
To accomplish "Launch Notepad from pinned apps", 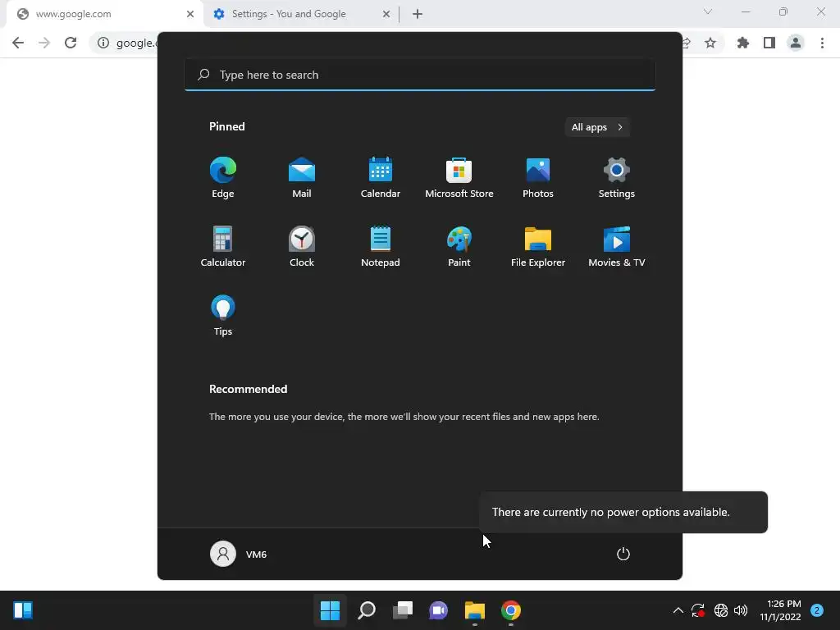I will [x=381, y=246].
